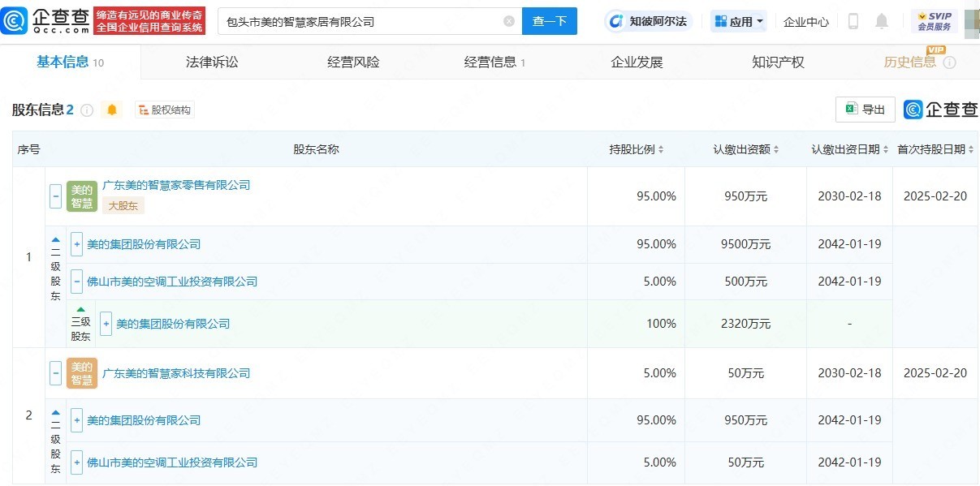Click the SVIP 会员服务 badge

(934, 21)
